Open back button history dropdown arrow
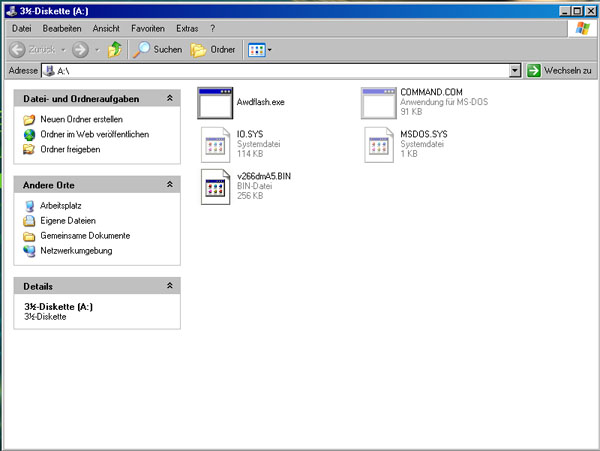Viewport: 600px width, 451px height. point(63,50)
